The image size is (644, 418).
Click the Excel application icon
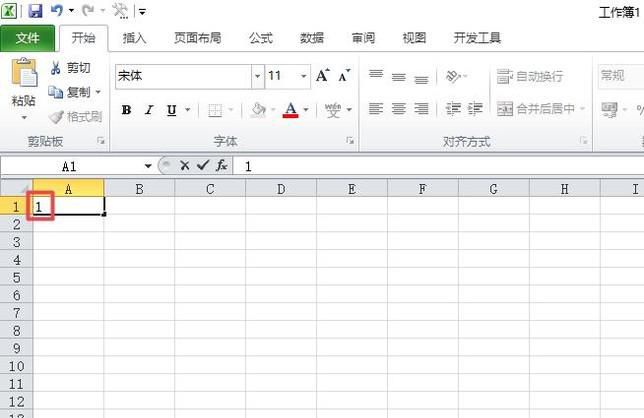click(9, 10)
